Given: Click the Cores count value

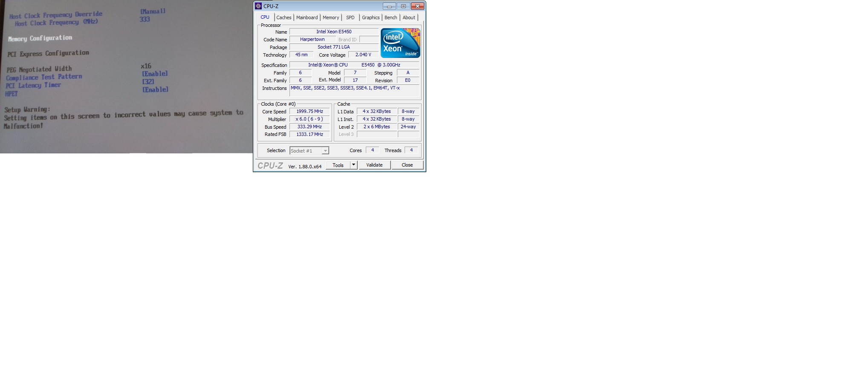Looking at the screenshot, I should [x=372, y=150].
